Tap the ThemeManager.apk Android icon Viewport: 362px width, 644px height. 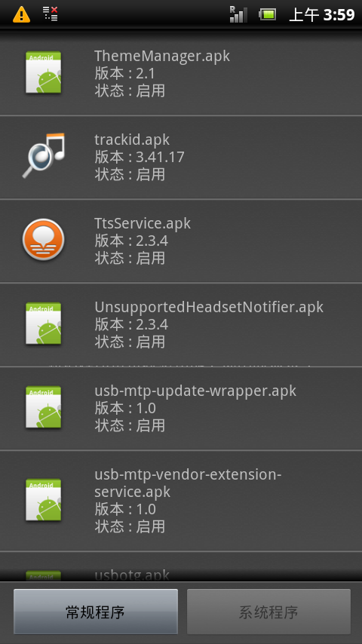pos(43,72)
